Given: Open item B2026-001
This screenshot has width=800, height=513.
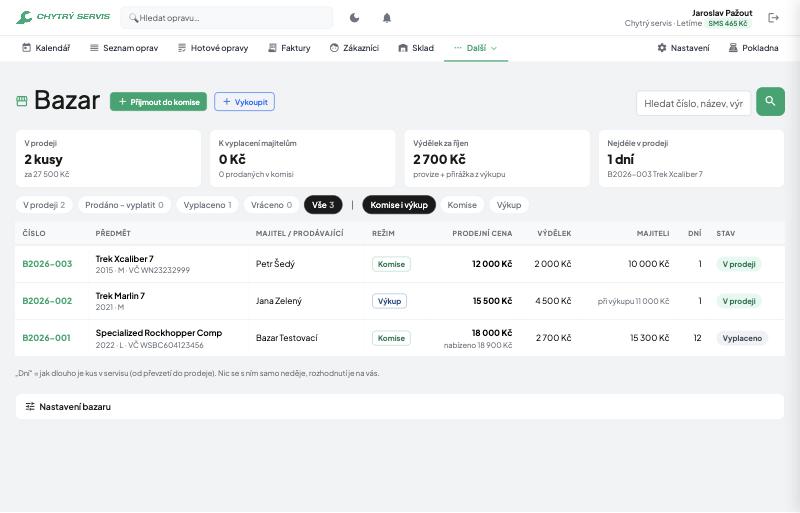Looking at the screenshot, I should (x=46, y=338).
